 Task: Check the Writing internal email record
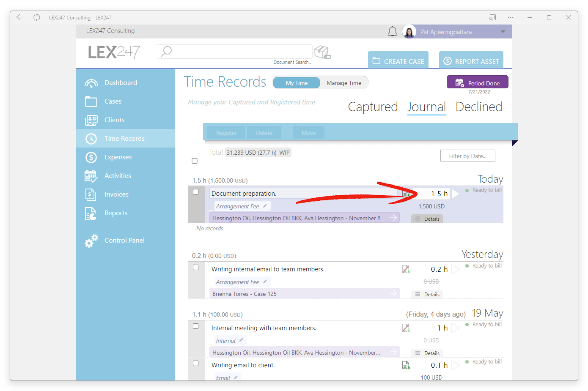coord(195,268)
